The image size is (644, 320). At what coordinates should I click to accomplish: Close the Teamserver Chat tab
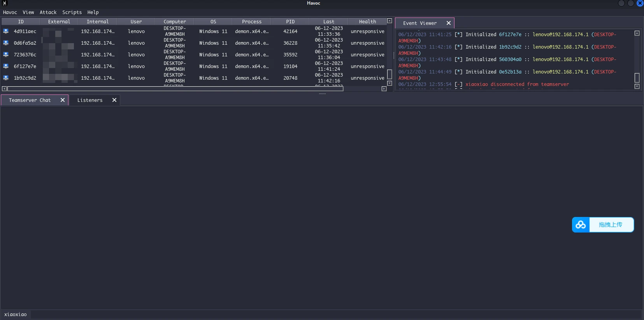[63, 100]
